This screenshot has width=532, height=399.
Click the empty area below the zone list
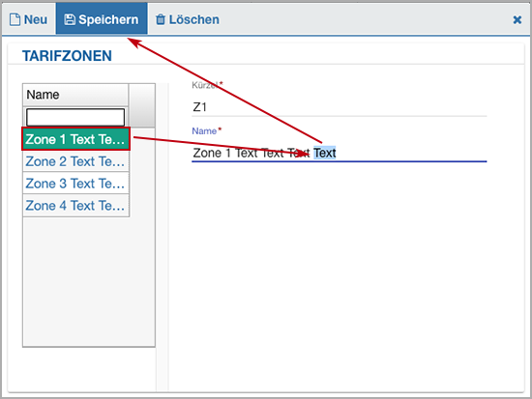coord(89,281)
